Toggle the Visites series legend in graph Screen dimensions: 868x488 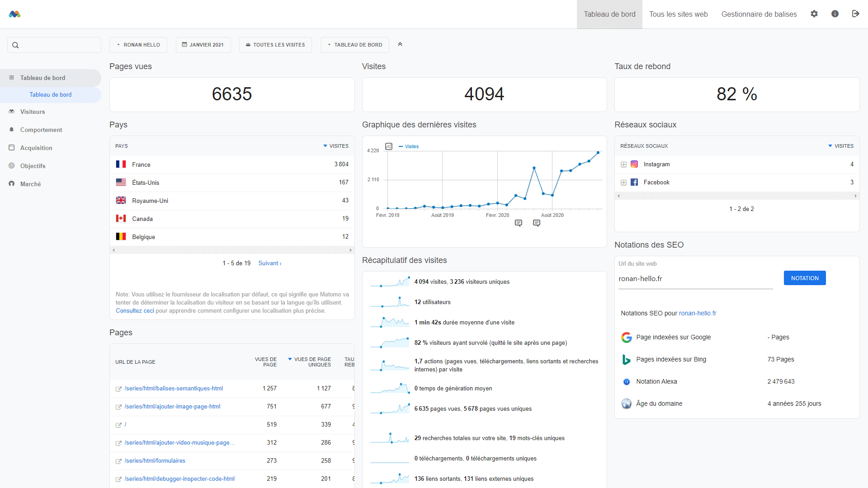coord(411,146)
